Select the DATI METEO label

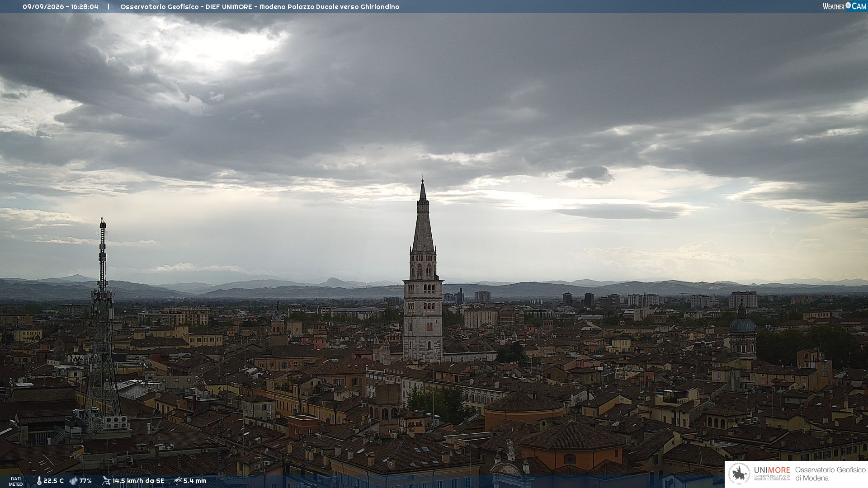pos(16,481)
